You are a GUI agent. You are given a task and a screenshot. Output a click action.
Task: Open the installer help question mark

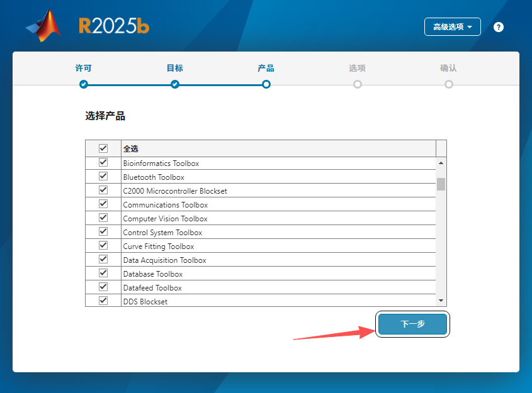(498, 26)
